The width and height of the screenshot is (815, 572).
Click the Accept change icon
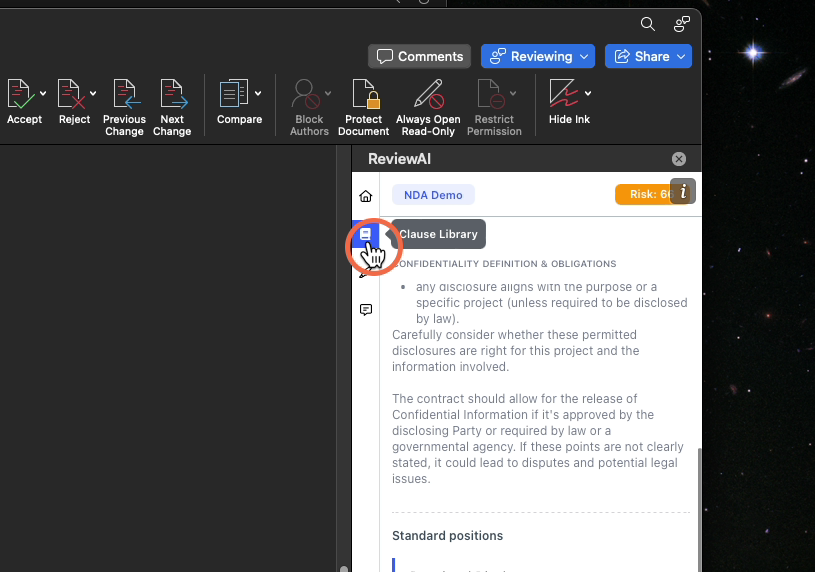point(21,94)
